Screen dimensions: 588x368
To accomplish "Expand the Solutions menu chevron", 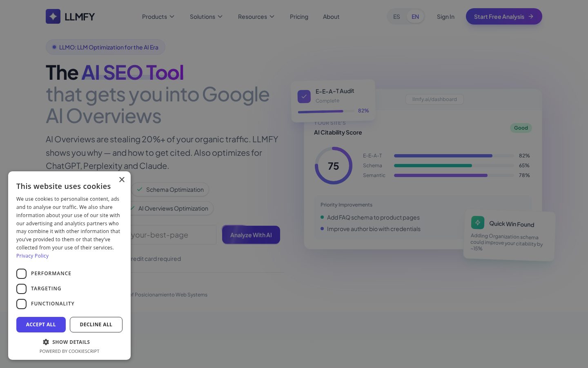I will tap(220, 17).
